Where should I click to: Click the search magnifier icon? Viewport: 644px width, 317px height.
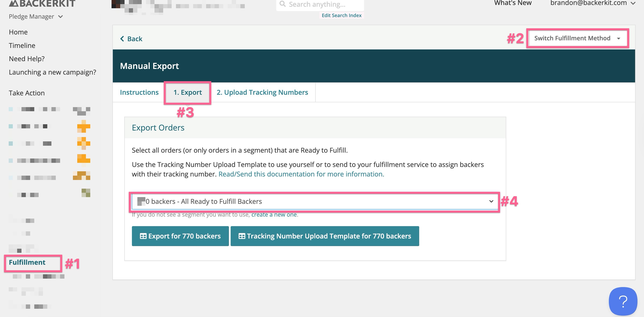pyautogui.click(x=283, y=4)
